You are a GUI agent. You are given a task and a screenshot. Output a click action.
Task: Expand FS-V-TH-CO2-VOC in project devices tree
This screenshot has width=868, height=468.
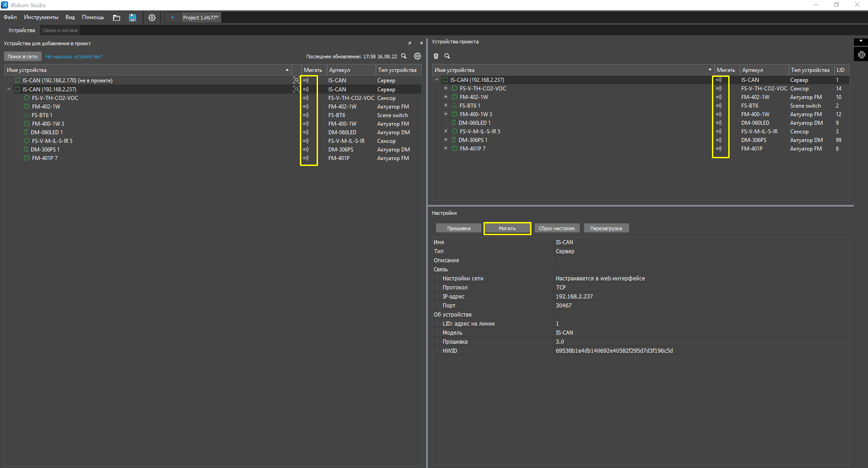(x=446, y=89)
